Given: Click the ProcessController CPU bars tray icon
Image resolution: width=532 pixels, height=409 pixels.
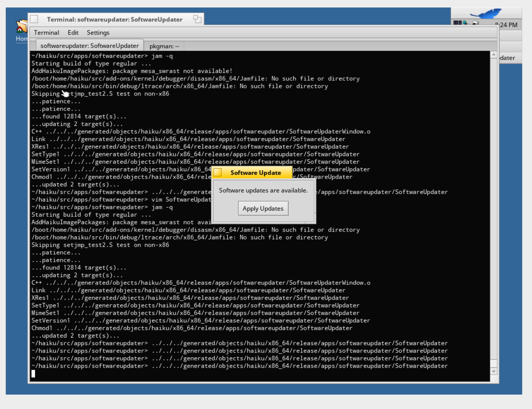Looking at the screenshot, I should tap(457, 23).
